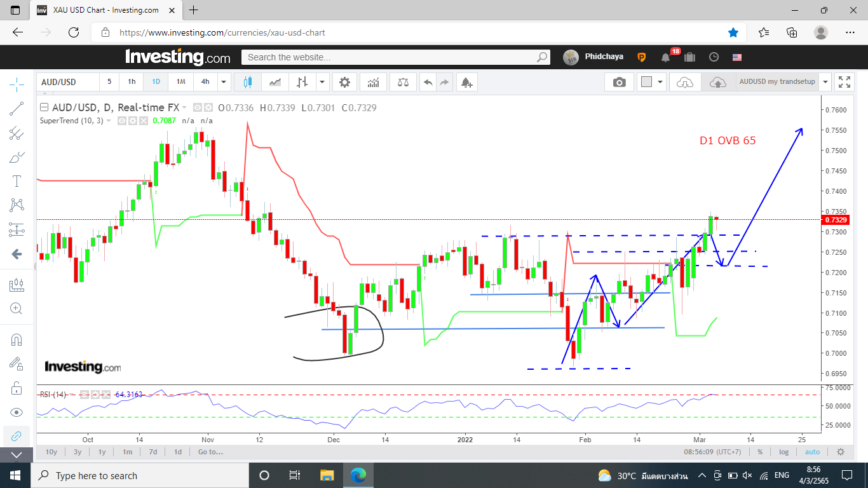Toggle stay in drawing mode
The width and height of the screenshot is (868, 488).
(17, 363)
